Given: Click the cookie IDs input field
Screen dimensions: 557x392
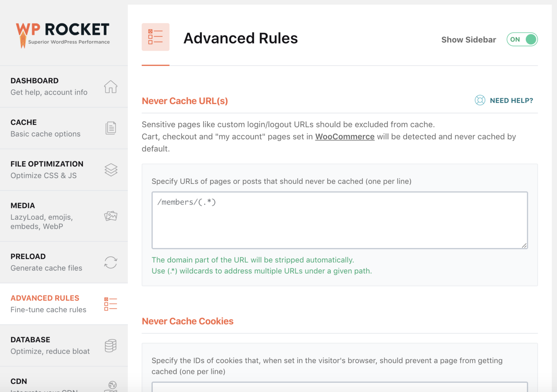Looking at the screenshot, I should [339, 389].
